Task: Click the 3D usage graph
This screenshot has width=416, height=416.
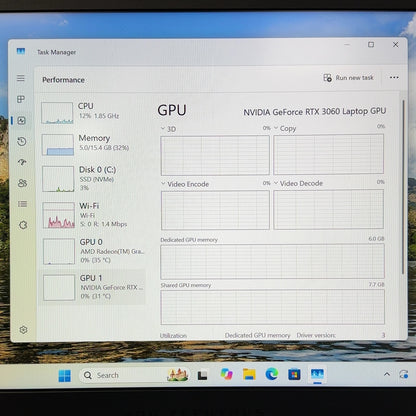Action: click(215, 155)
